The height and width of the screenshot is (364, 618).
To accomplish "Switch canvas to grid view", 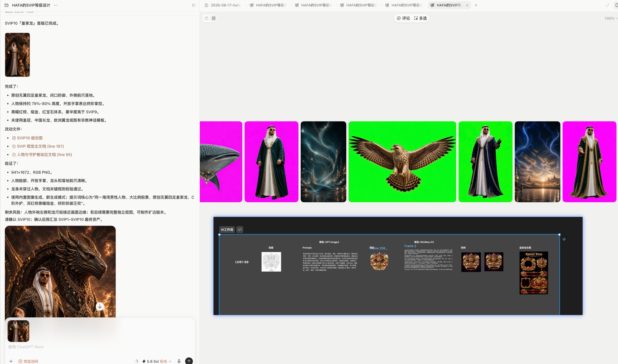I will [x=214, y=18].
